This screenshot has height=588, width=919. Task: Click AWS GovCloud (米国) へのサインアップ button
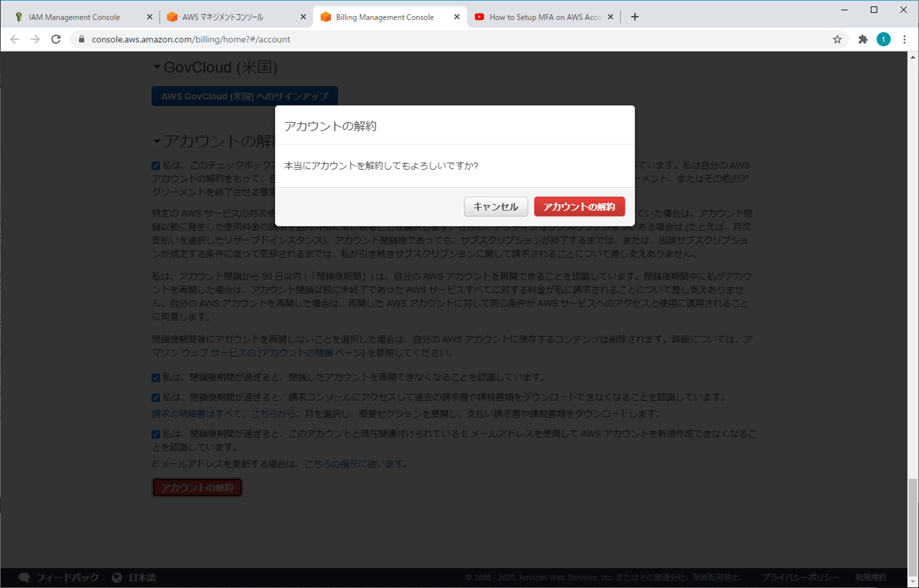pyautogui.click(x=244, y=96)
